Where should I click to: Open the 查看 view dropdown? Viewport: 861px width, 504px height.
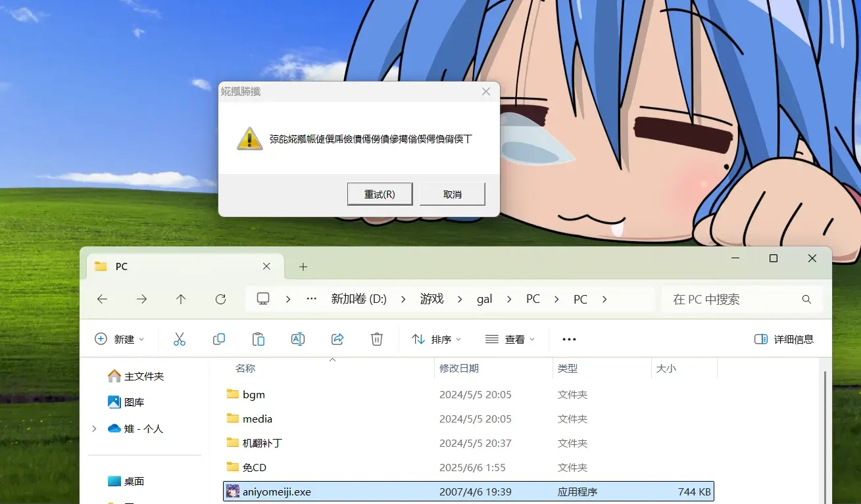click(510, 339)
